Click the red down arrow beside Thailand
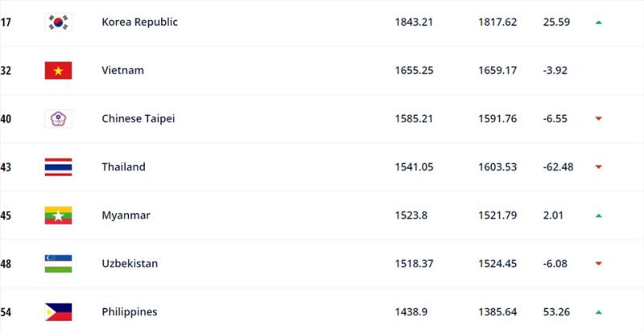 click(599, 167)
